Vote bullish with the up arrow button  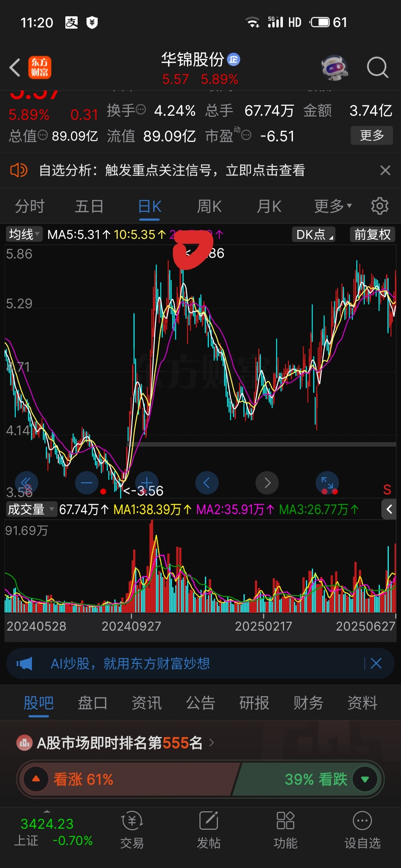pyautogui.click(x=36, y=779)
